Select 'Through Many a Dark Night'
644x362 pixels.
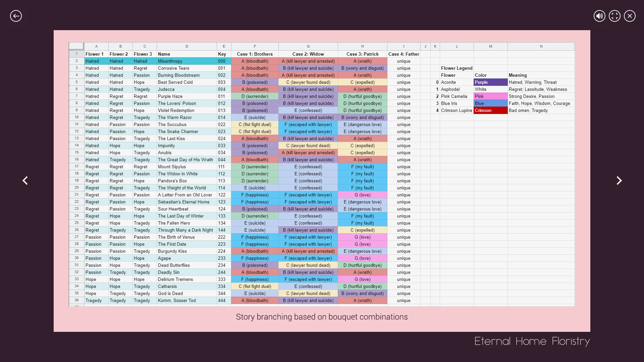[186, 230]
